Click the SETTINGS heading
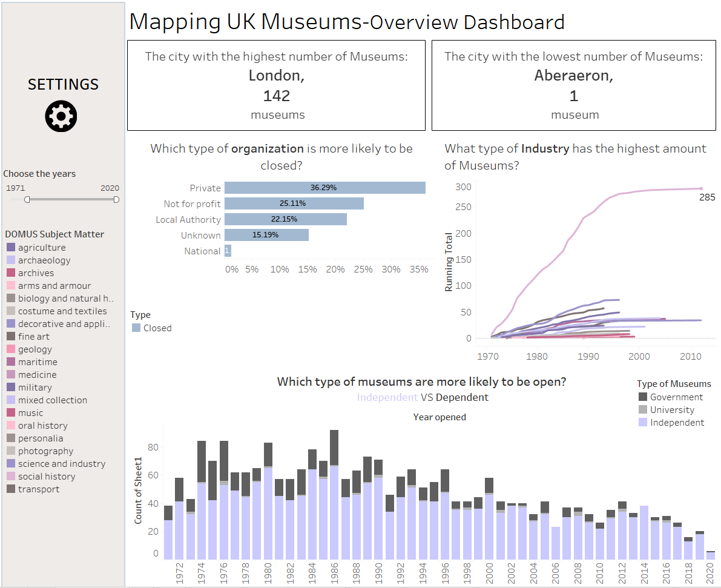 [x=63, y=84]
